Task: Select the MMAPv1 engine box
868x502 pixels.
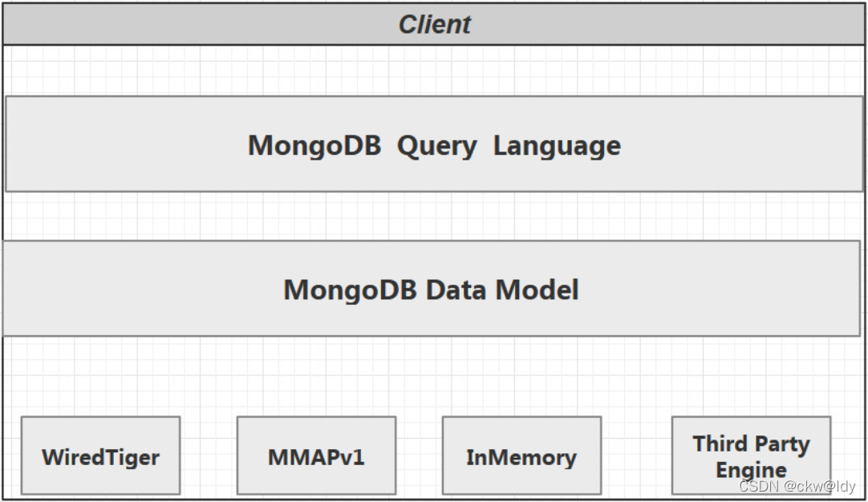Action: [317, 455]
